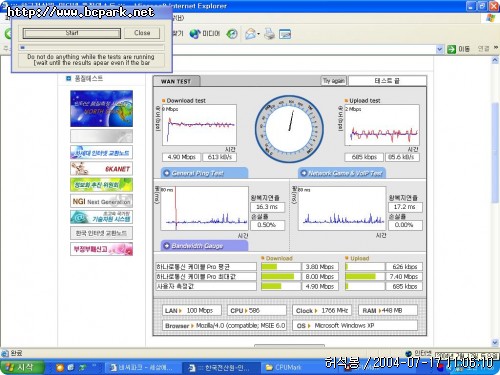Click the Try again button
This screenshot has height=375, width=500.
[334, 81]
